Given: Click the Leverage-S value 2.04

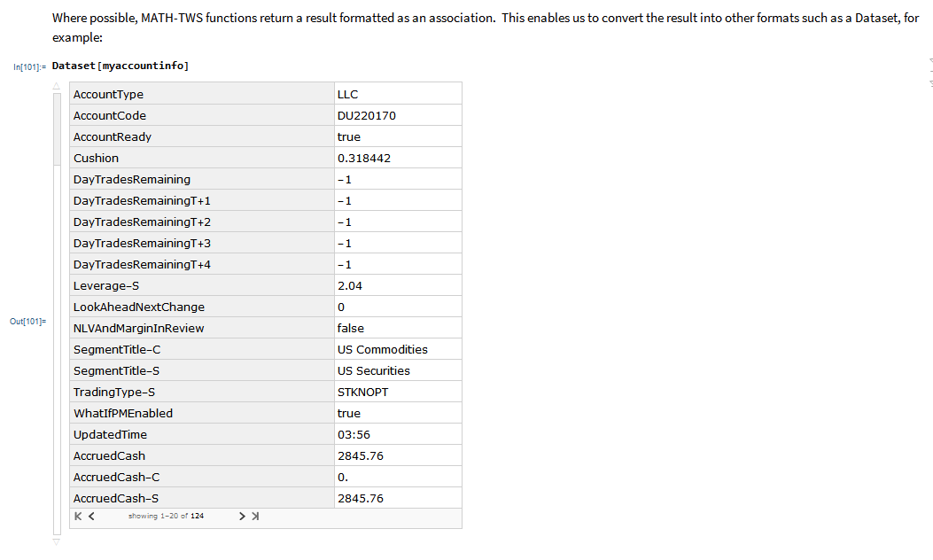Looking at the screenshot, I should [350, 285].
